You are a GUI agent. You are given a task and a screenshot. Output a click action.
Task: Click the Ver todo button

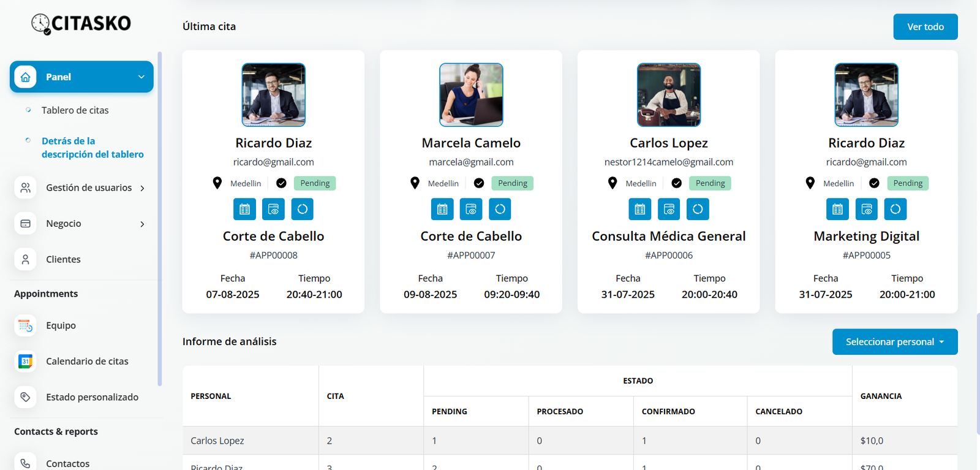[925, 27]
